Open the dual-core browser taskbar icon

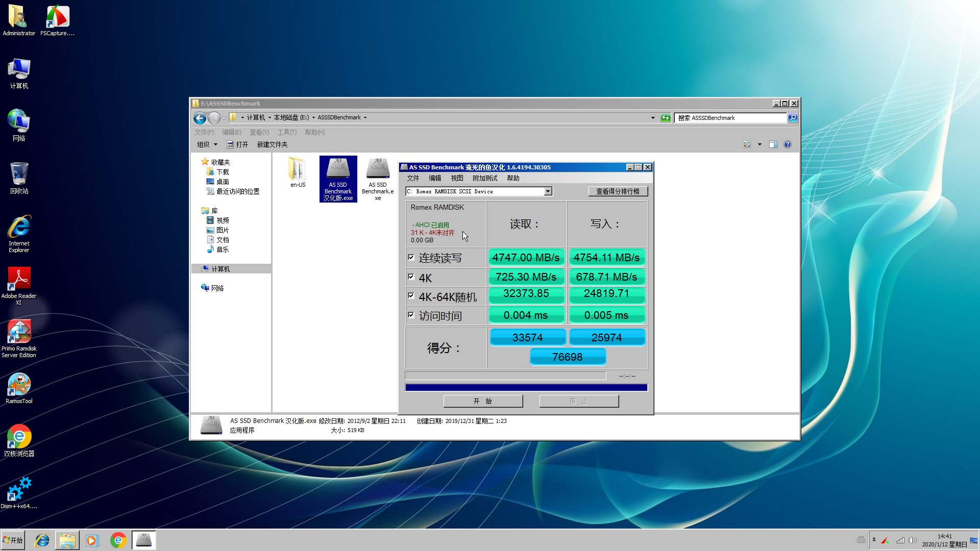(x=118, y=540)
